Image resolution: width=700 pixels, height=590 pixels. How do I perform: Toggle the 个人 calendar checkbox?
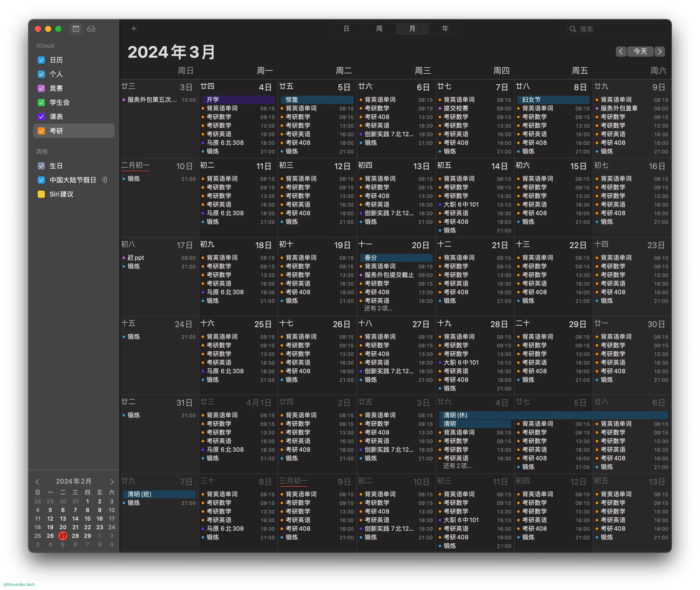coord(42,74)
